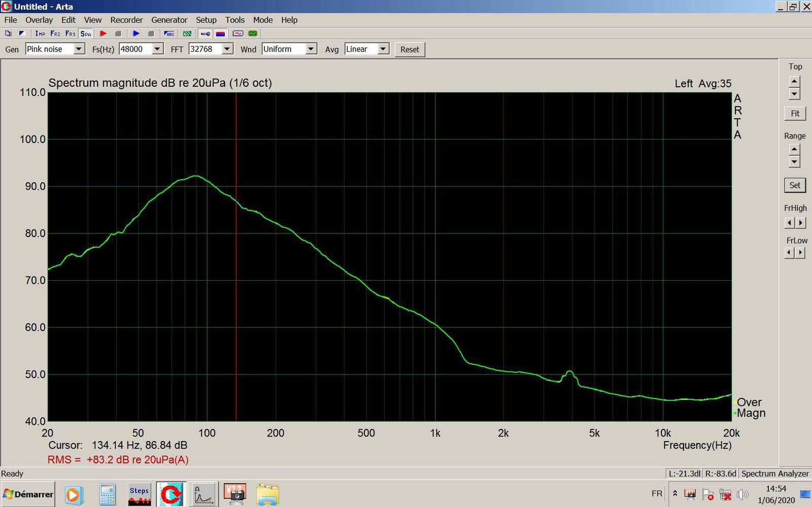Image resolution: width=812 pixels, height=507 pixels.
Task: Click the time-domain waveform view icon
Action: (x=238, y=33)
